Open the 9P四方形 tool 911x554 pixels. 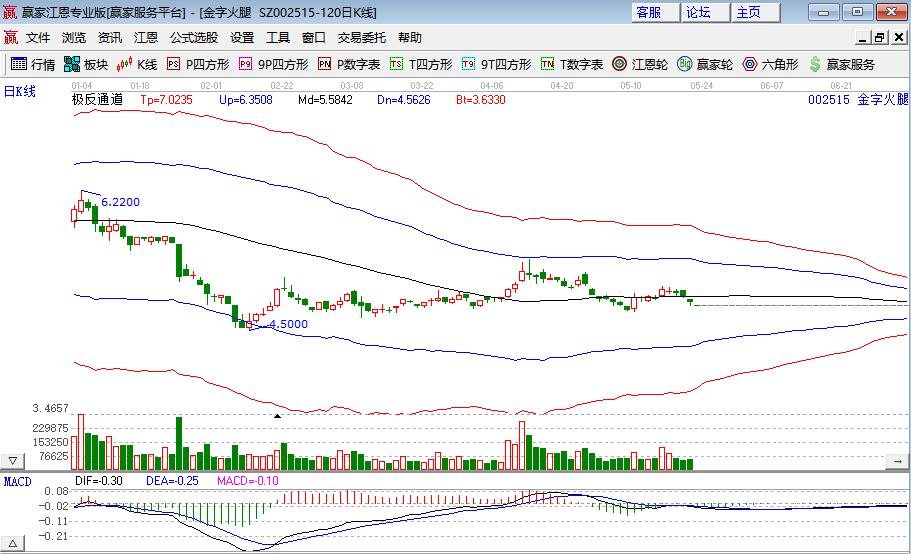coord(273,64)
